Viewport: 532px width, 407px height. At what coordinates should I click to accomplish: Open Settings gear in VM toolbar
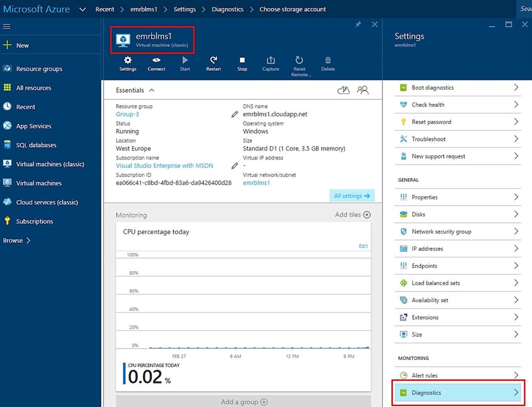(x=128, y=64)
